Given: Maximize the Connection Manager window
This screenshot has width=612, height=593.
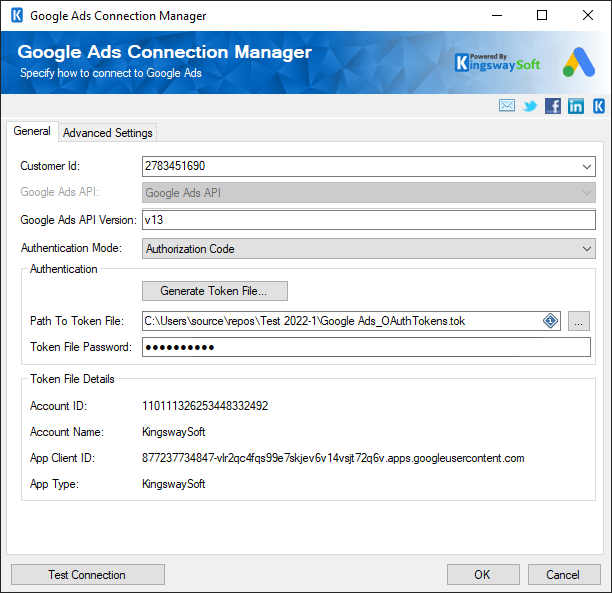Looking at the screenshot, I should click(542, 16).
